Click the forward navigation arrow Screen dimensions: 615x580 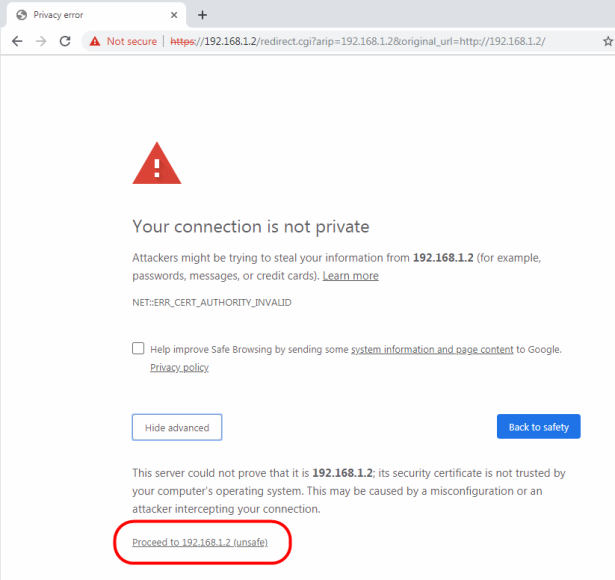[41, 41]
